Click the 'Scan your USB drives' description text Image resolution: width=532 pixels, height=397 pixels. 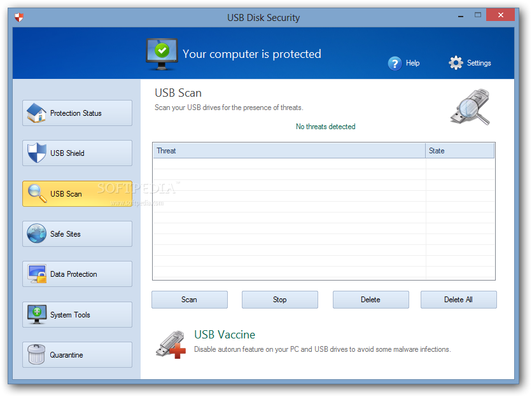click(229, 108)
